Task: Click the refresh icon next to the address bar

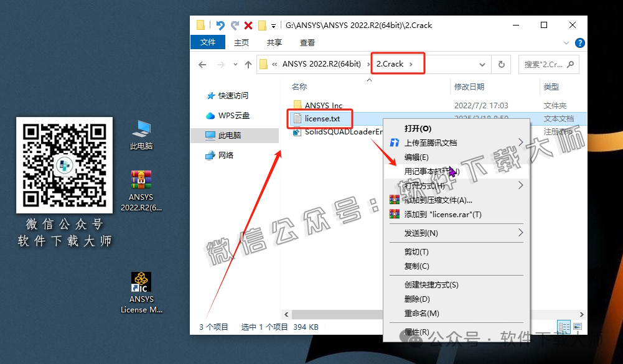Action: pyautogui.click(x=502, y=64)
